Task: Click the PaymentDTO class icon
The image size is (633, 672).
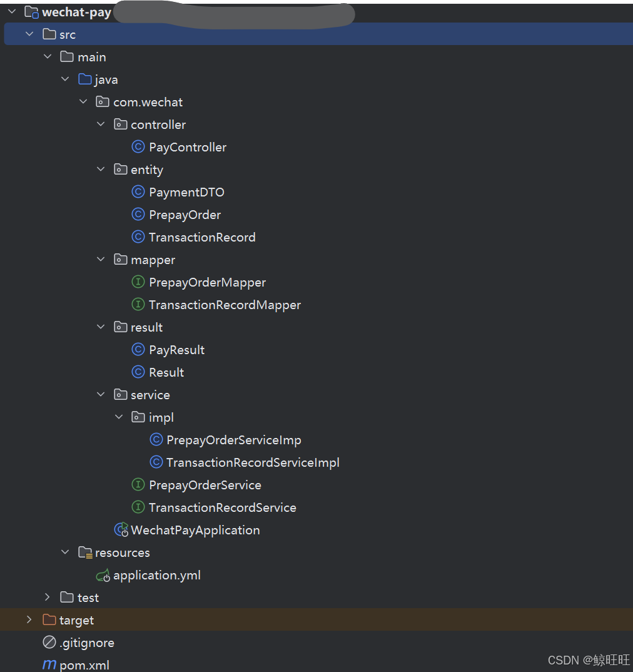Action: (x=138, y=191)
